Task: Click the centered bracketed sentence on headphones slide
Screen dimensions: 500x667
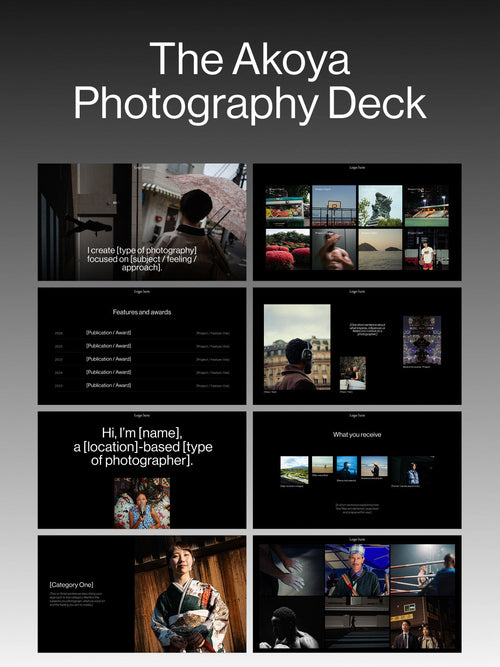Action: point(368,330)
